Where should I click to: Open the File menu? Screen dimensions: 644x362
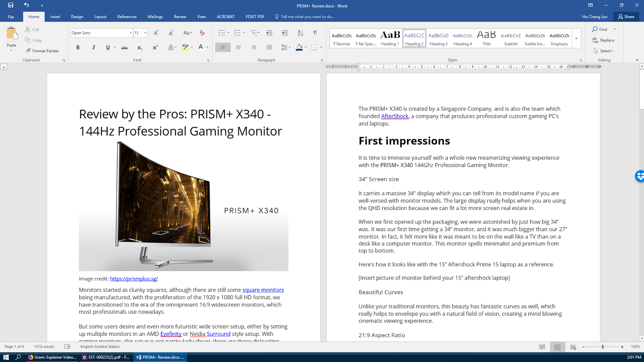coord(11,17)
